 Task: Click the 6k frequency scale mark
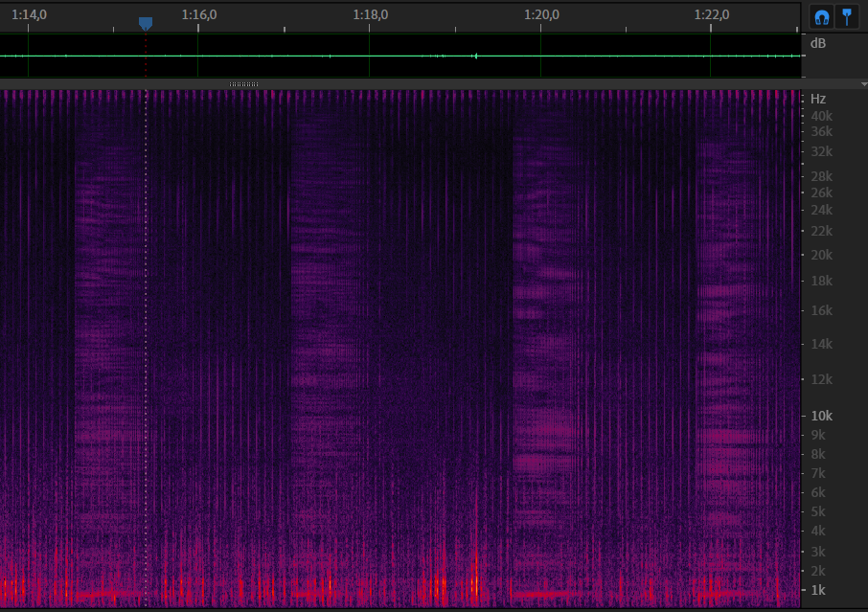click(x=818, y=492)
